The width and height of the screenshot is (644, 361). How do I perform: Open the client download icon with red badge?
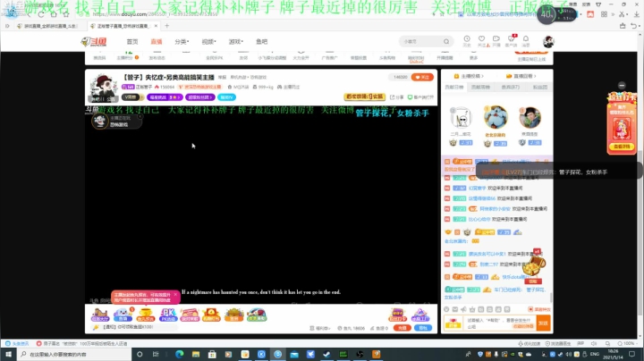[512, 40]
